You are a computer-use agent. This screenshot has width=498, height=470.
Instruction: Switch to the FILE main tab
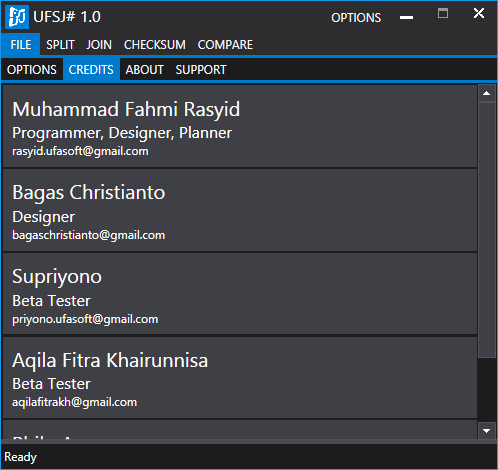(21, 44)
